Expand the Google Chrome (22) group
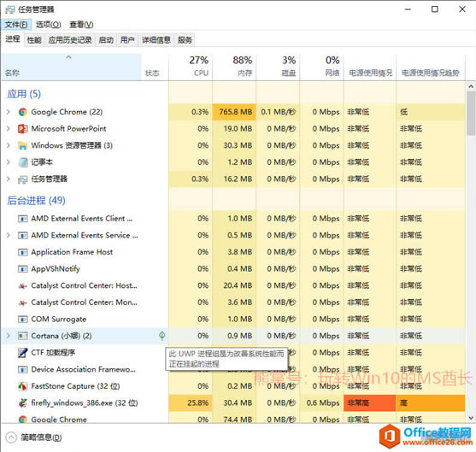 [x=9, y=112]
